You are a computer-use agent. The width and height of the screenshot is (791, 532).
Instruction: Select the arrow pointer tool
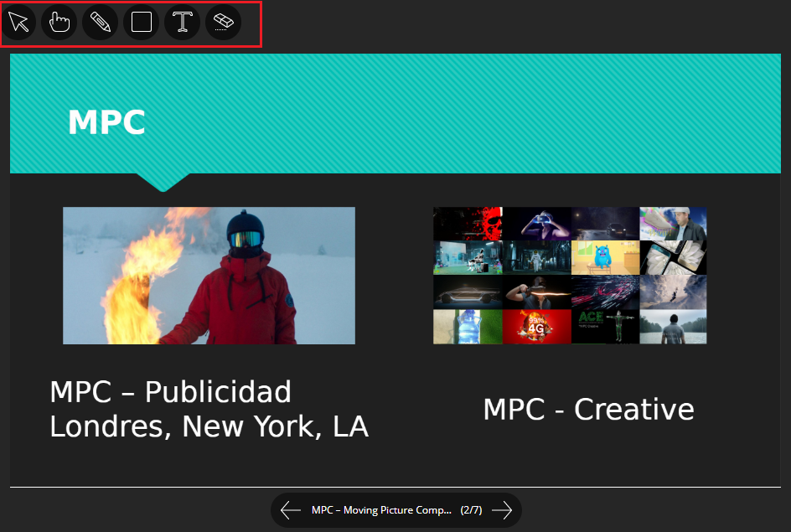pyautogui.click(x=18, y=22)
